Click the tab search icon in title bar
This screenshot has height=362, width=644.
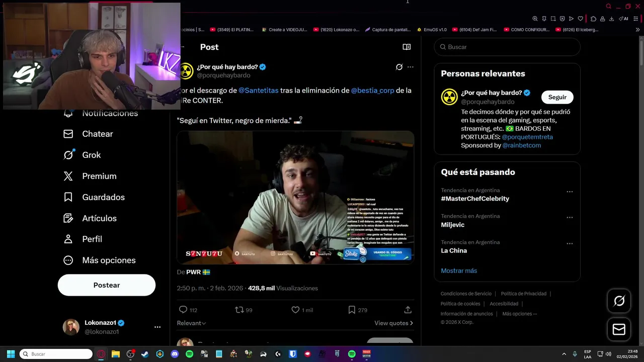608,6
